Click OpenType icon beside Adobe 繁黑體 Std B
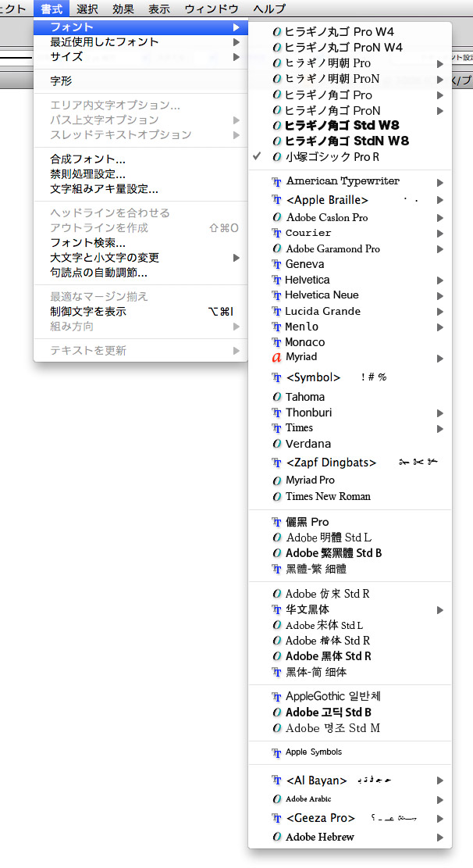 277,553
